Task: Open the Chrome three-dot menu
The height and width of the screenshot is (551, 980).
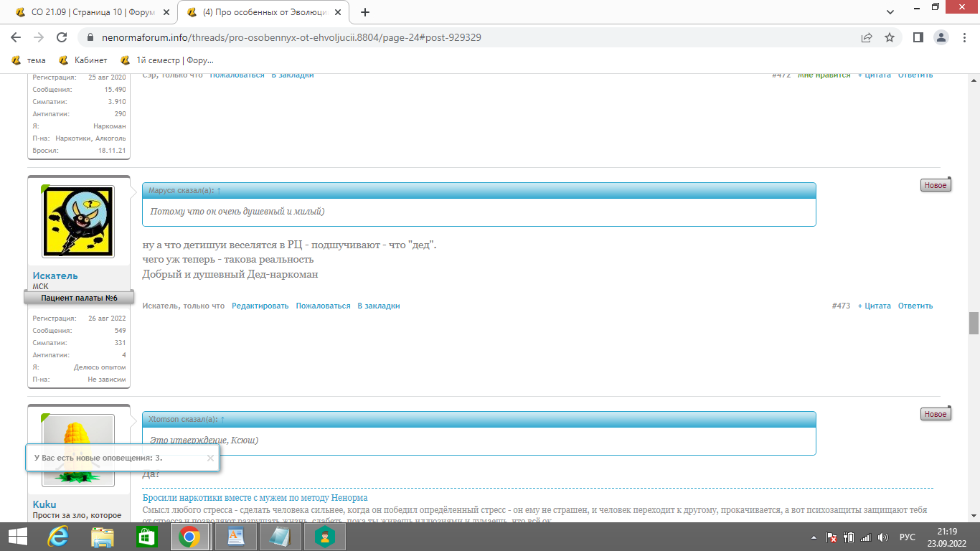Action: 963,37
